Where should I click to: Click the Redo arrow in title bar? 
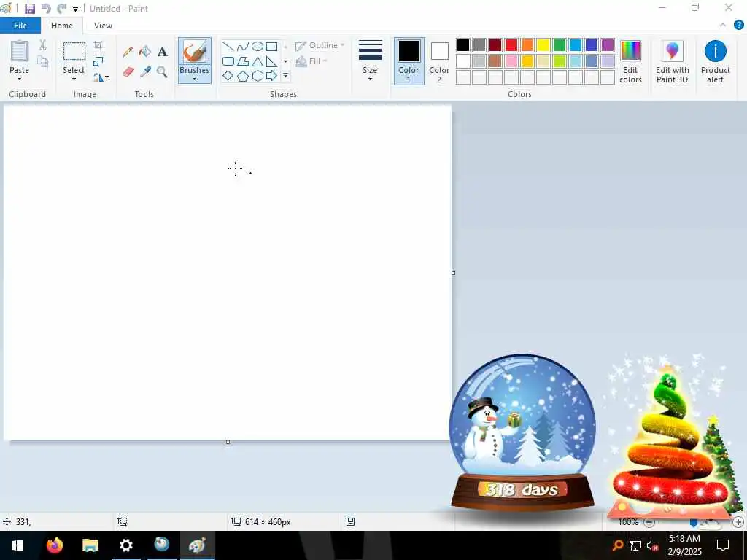click(x=61, y=9)
